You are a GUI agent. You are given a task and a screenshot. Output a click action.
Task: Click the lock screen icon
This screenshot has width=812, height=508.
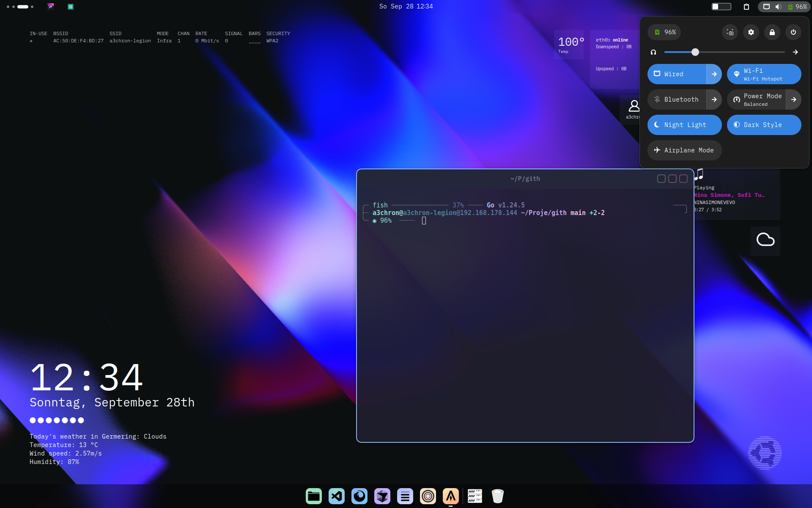coord(772,32)
